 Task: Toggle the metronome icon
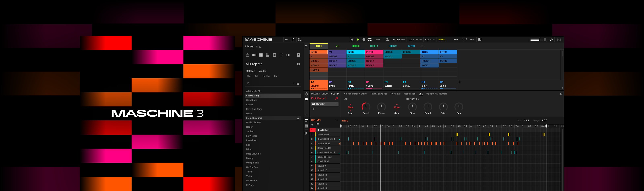point(387,40)
